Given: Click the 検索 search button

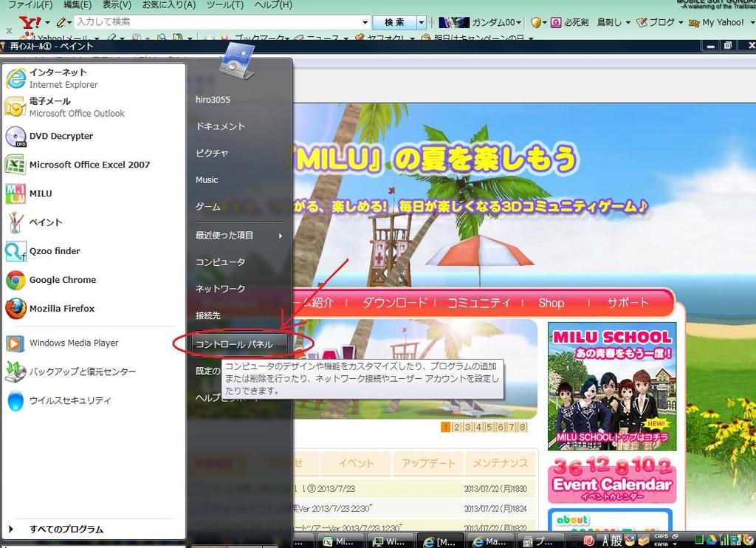Looking at the screenshot, I should click(x=394, y=22).
